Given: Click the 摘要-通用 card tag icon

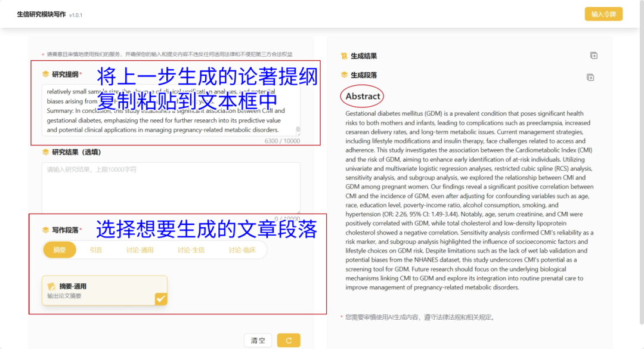Looking at the screenshot, I should pyautogui.click(x=51, y=286).
